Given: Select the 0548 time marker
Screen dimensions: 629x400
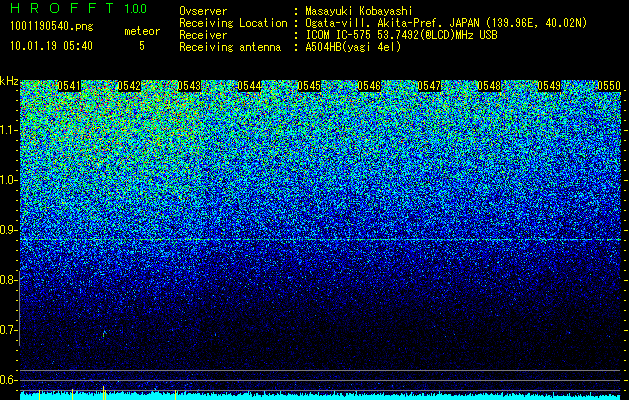Looking at the screenshot, I should coord(489,86).
